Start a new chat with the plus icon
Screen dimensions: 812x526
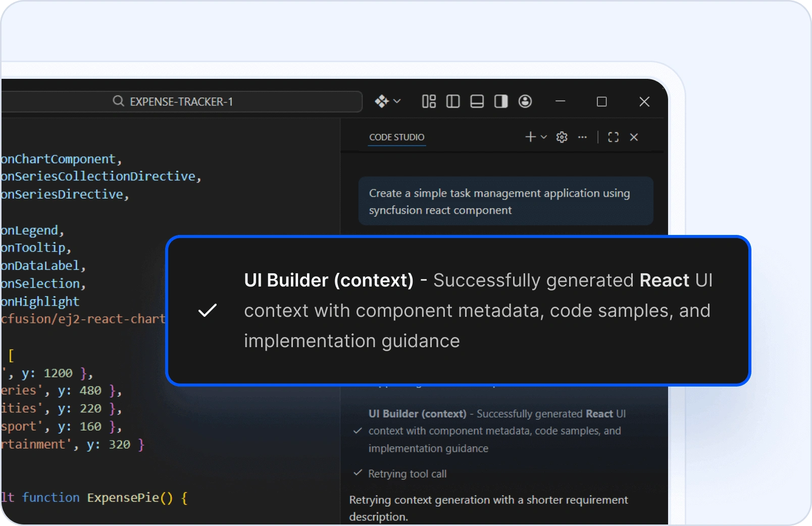530,137
